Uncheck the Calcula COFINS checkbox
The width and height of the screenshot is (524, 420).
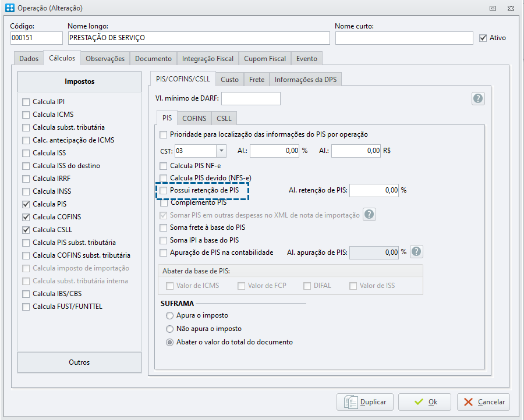pos(26,217)
